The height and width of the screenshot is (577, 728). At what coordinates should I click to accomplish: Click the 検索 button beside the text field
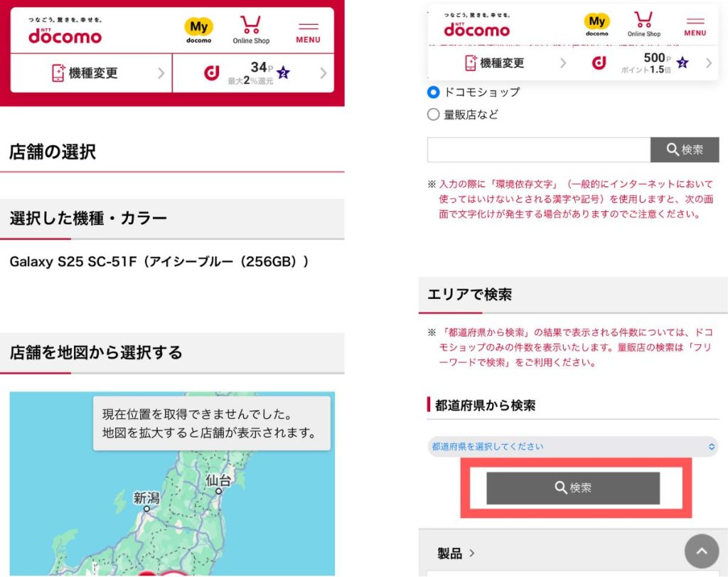[x=685, y=149]
